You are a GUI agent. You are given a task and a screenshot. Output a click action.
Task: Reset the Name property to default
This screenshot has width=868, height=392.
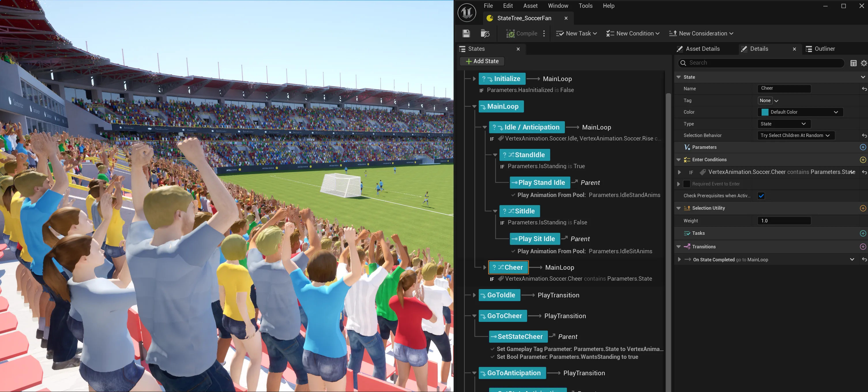tap(864, 89)
